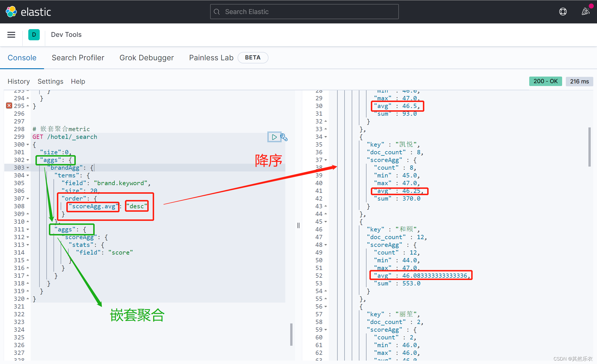Collapse the request block at line 300
The width and height of the screenshot is (597, 364).
click(x=27, y=144)
